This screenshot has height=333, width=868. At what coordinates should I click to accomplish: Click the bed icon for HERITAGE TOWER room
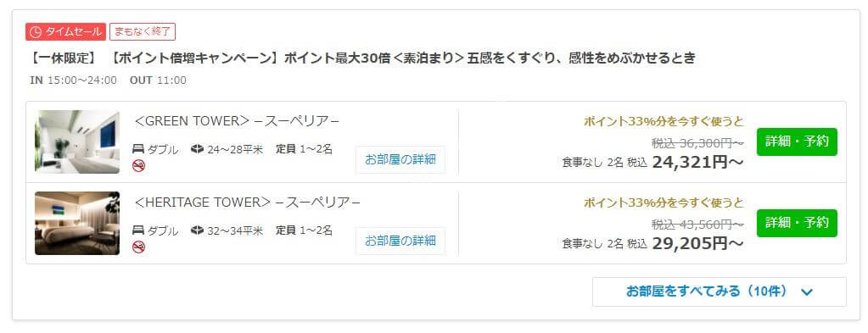coord(138,230)
